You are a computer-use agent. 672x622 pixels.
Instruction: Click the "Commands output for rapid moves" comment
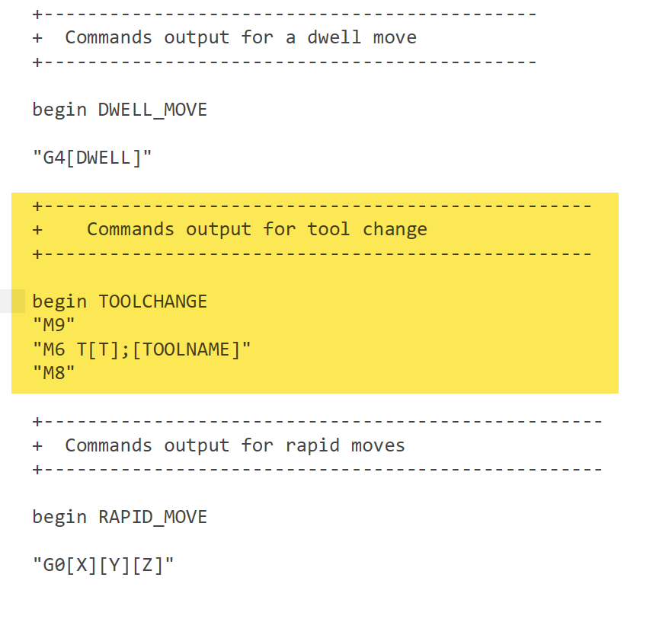[x=235, y=445]
